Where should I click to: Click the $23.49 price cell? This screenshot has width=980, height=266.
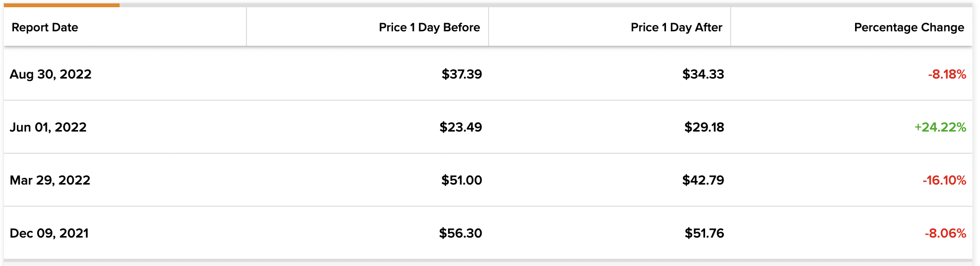point(461,127)
